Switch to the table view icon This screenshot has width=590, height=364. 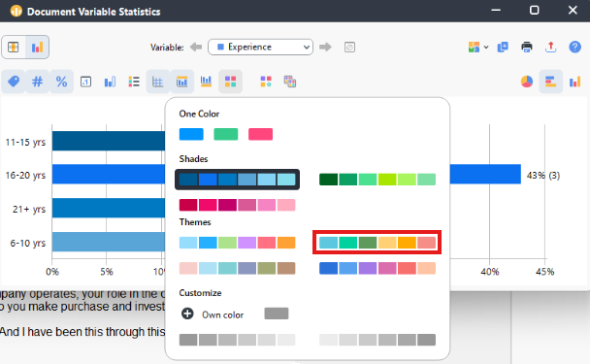[14, 47]
